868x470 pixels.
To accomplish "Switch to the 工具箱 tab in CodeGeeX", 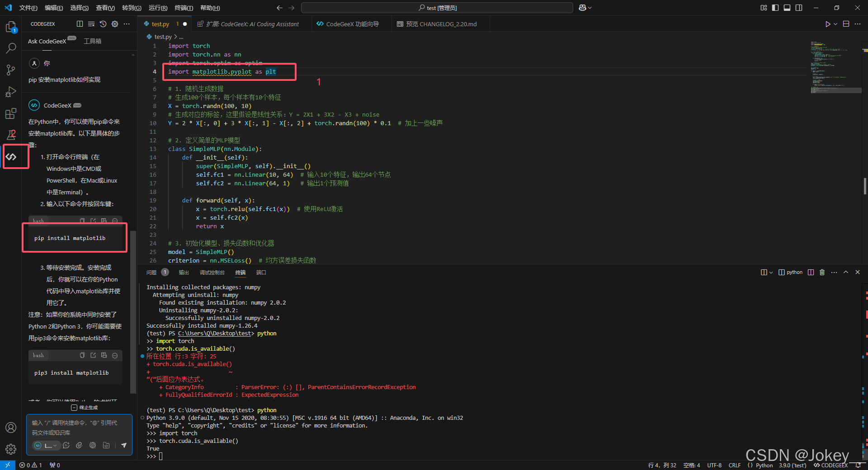I will (92, 41).
